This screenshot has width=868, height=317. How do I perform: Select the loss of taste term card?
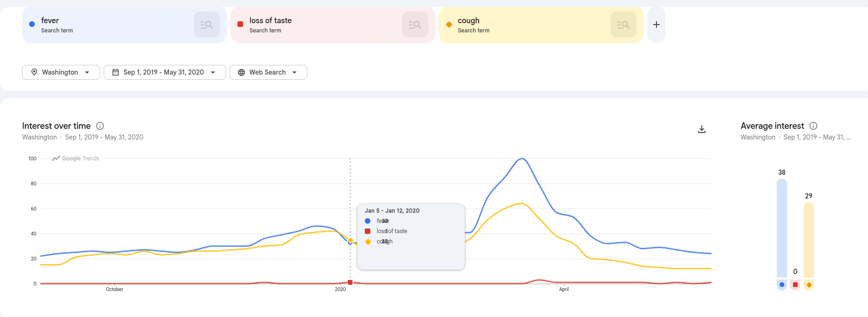[332, 25]
